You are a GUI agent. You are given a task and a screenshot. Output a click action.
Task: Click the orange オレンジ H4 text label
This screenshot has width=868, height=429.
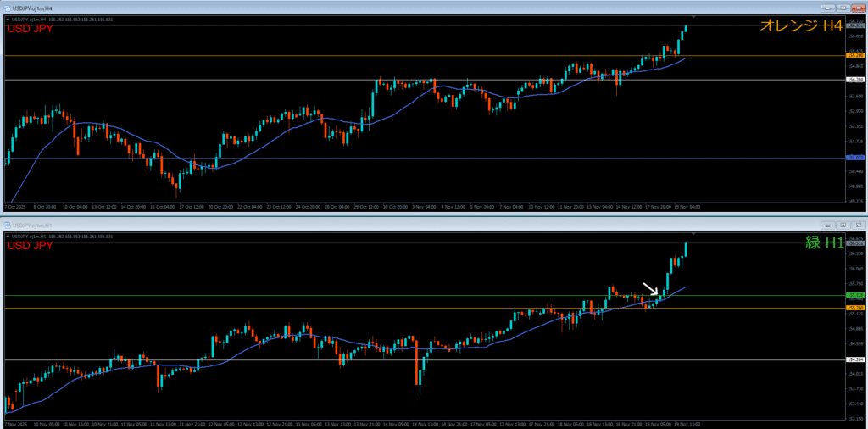(801, 27)
